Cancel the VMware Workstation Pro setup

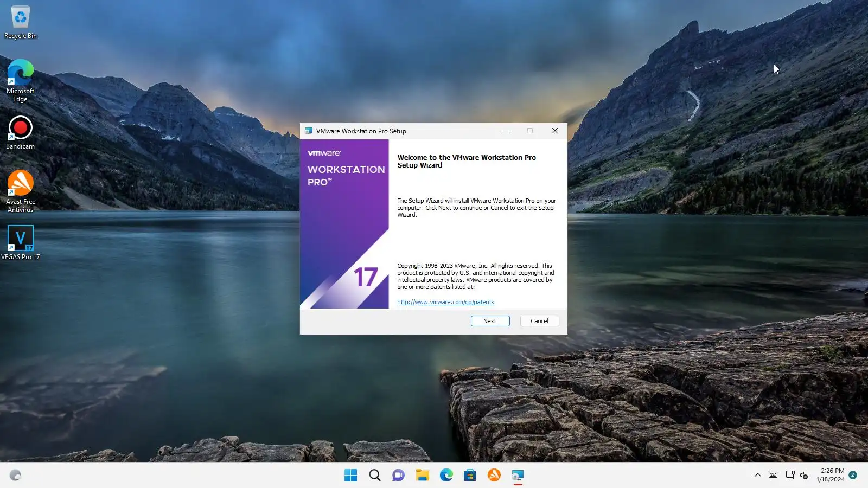click(x=539, y=321)
